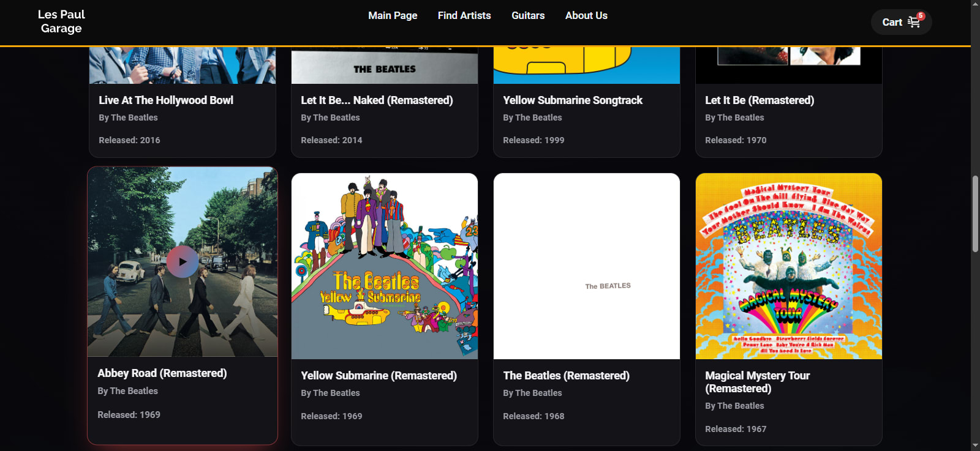This screenshot has width=980, height=451.
Task: Click 'By The Beatles' under Let It Be (Remastered)
Action: pos(734,117)
